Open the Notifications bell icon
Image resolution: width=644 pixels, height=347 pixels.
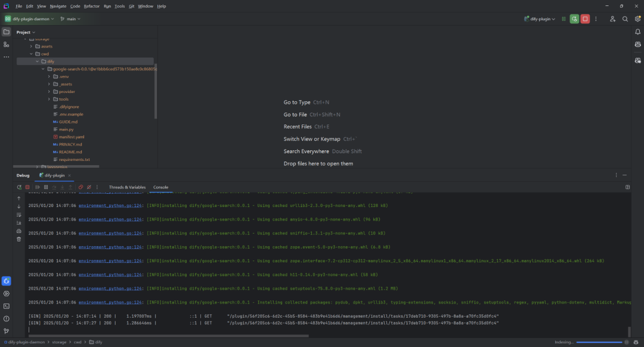tap(637, 32)
